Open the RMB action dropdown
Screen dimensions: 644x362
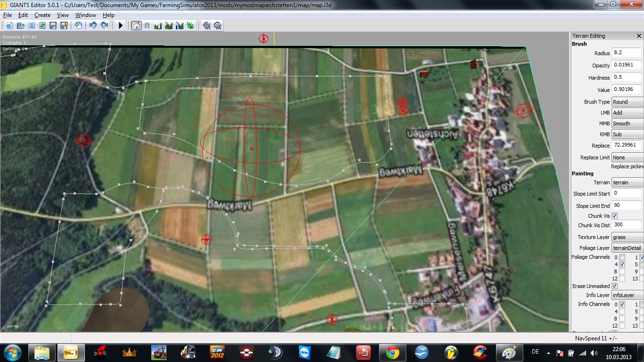coord(627,134)
